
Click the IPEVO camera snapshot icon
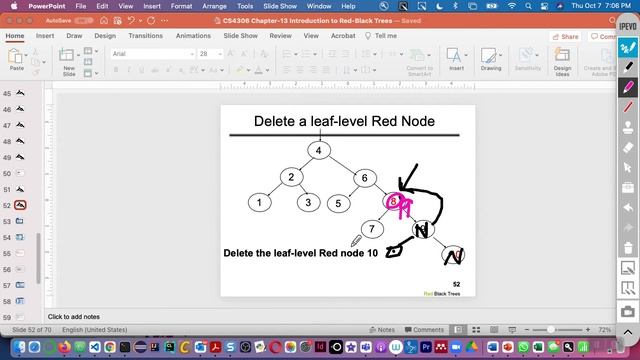tap(628, 311)
